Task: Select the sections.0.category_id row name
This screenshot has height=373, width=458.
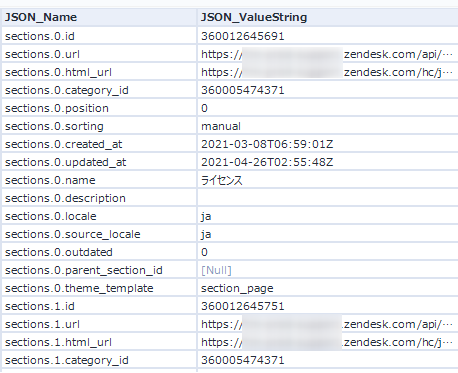Action: coord(99,90)
